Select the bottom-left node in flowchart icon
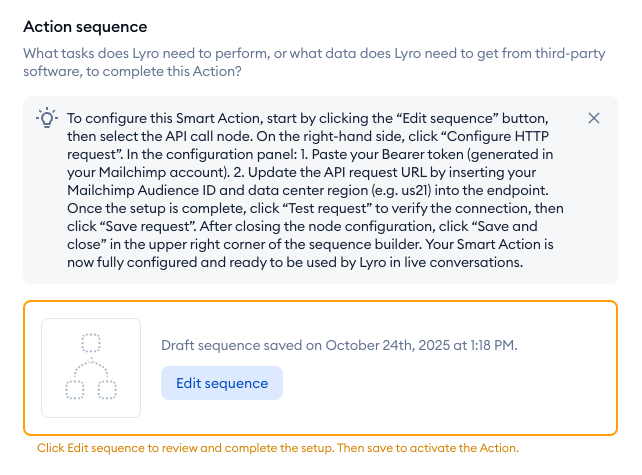The width and height of the screenshot is (642, 475). (74, 389)
